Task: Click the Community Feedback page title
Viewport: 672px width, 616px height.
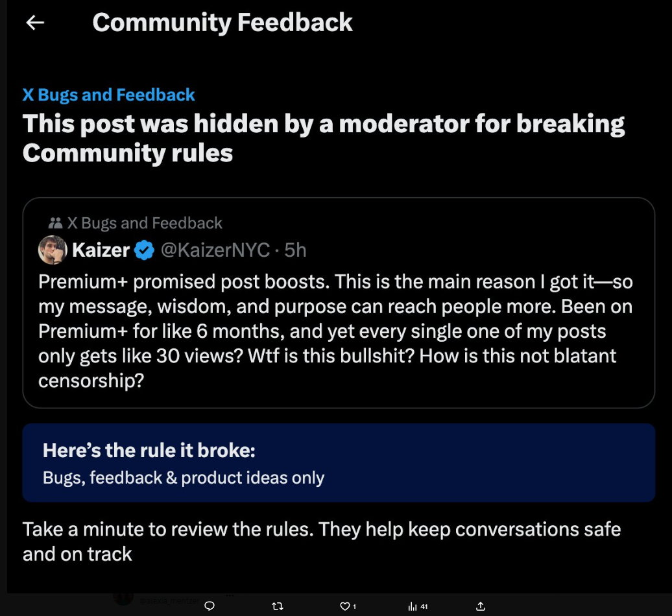Action: tap(222, 23)
